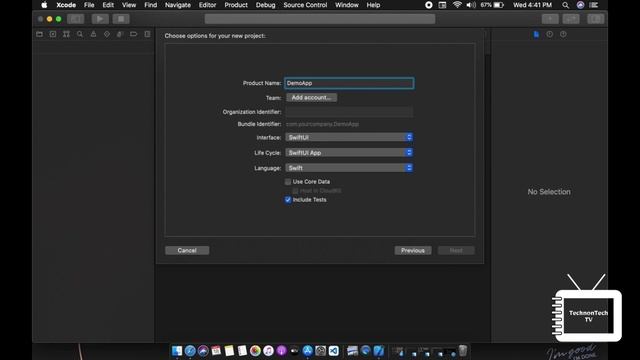Uncheck the Include Tests checkbox
The image size is (640, 360).
click(x=288, y=200)
